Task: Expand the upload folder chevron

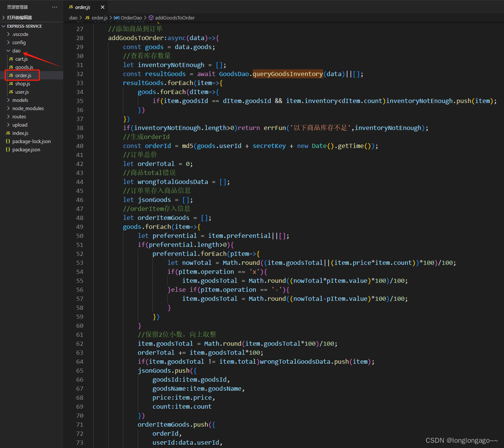Action: [9, 125]
